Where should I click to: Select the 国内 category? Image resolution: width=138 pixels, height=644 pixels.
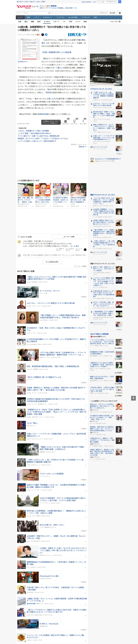tap(26, 21)
